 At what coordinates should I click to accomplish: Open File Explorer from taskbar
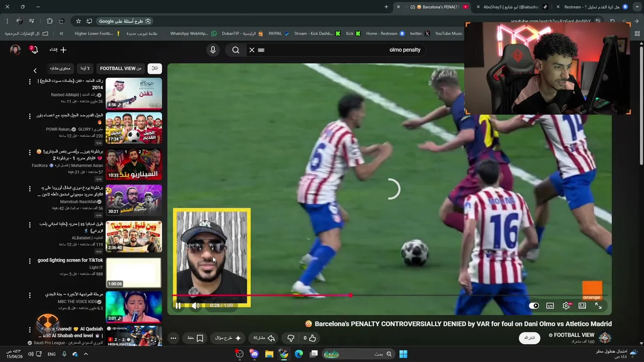[x=269, y=354]
